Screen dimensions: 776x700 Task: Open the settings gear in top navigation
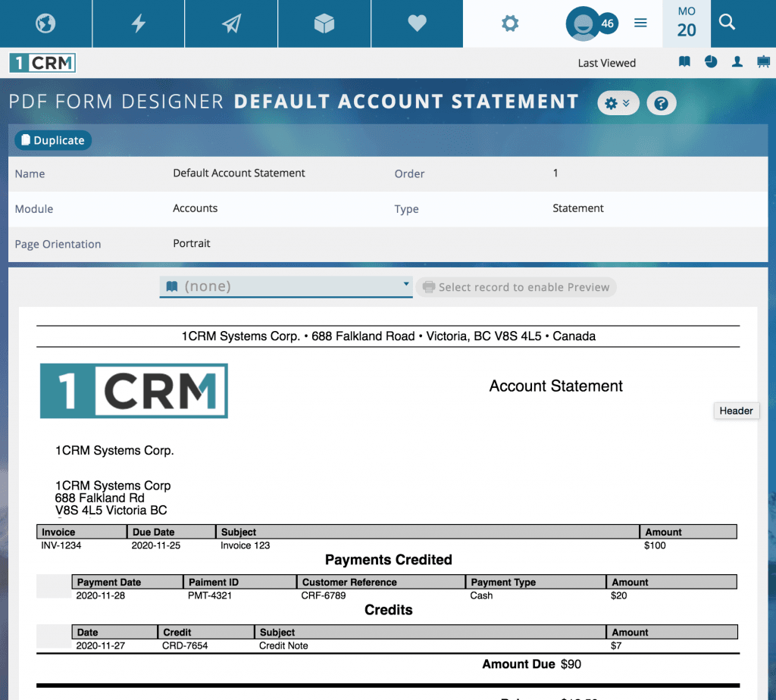click(x=509, y=23)
